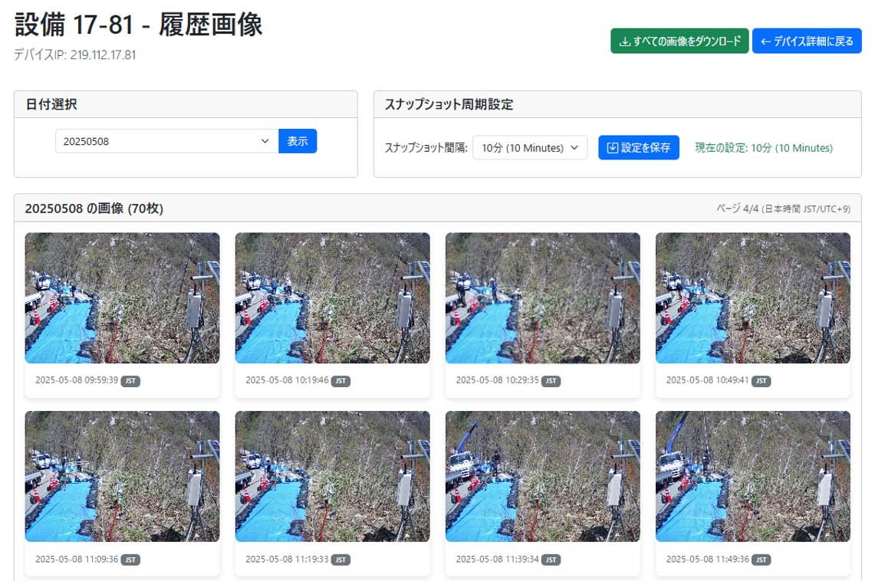Click the 表示 button to show images

click(298, 141)
